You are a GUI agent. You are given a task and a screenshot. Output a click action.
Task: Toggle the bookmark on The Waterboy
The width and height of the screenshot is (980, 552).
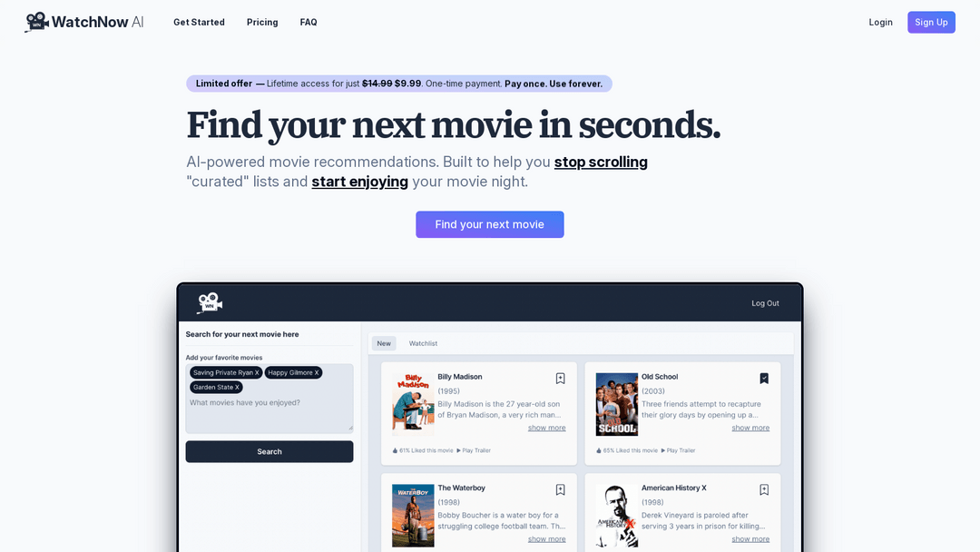pyautogui.click(x=560, y=489)
